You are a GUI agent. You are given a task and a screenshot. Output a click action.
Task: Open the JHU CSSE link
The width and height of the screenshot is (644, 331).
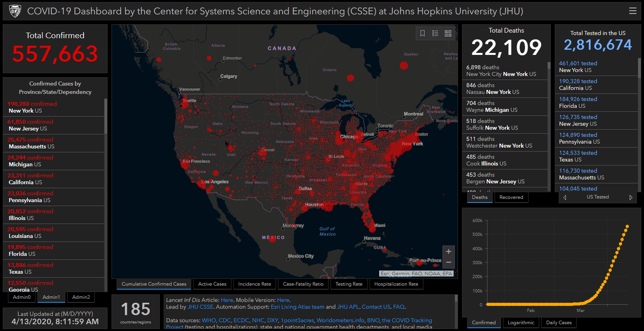click(200, 307)
